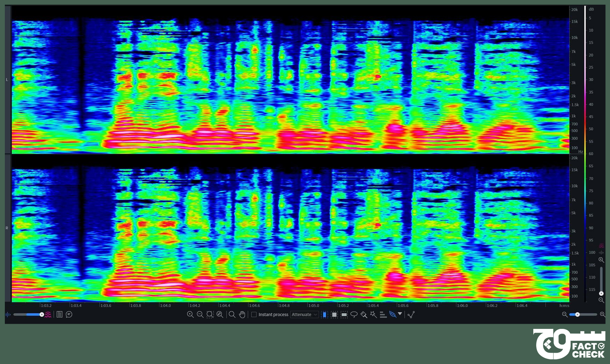Select the Lasso selection tool
610x364 pixels.
pyautogui.click(x=354, y=314)
